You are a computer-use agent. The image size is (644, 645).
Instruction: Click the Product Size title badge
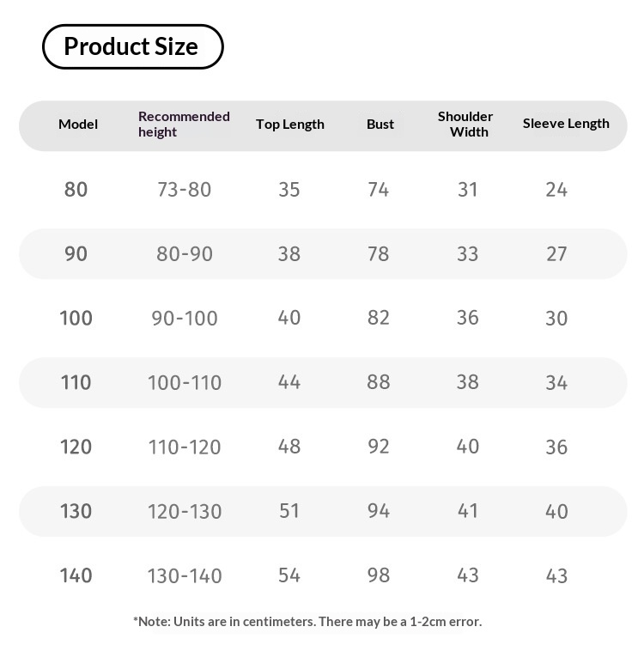(132, 46)
